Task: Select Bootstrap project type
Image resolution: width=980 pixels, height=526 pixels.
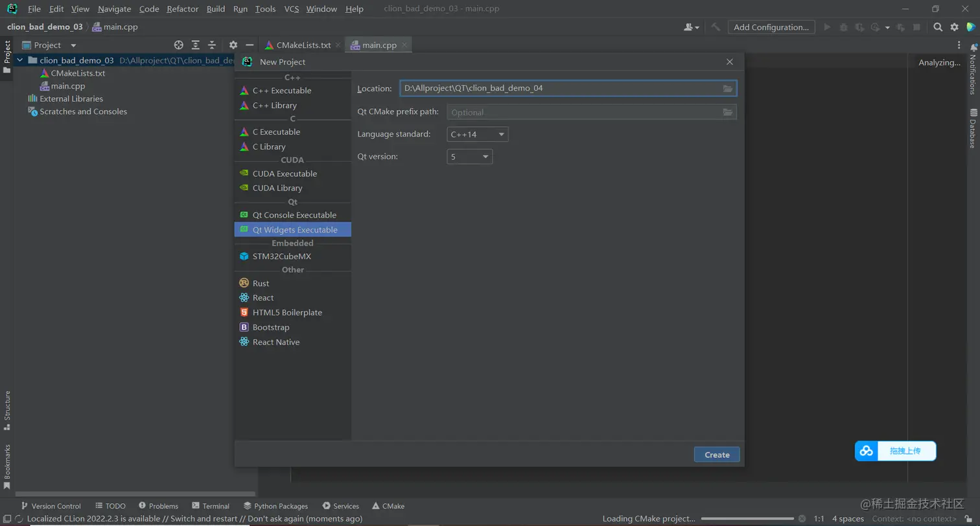Action: [x=292, y=328]
